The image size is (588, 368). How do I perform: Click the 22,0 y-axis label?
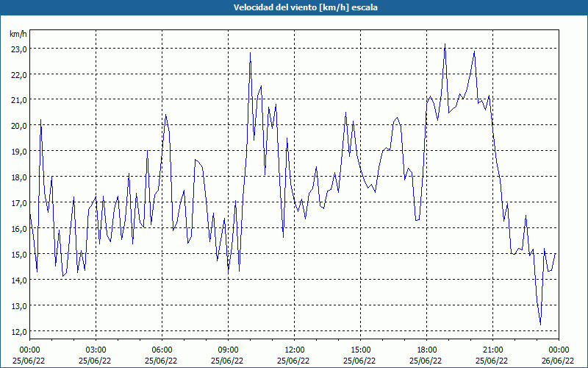point(18,74)
